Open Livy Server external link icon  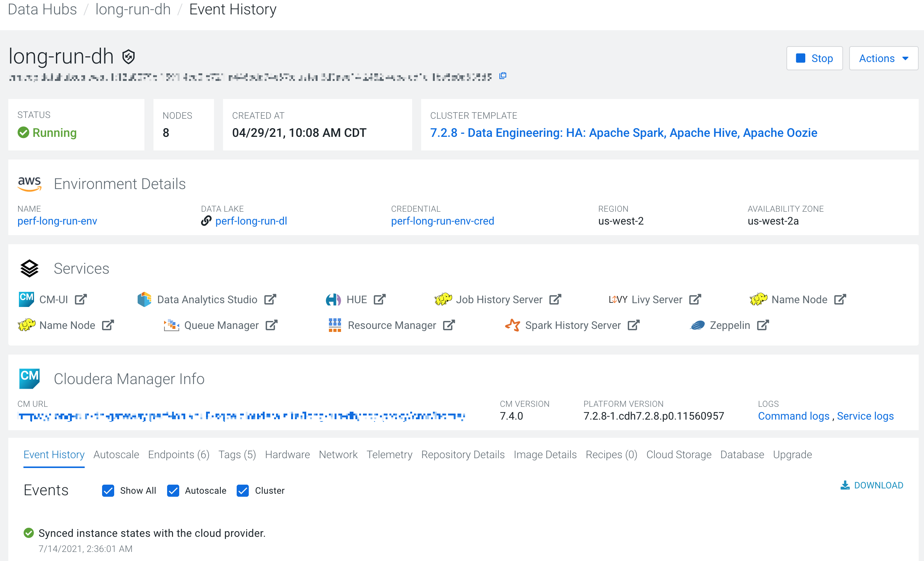pos(695,299)
